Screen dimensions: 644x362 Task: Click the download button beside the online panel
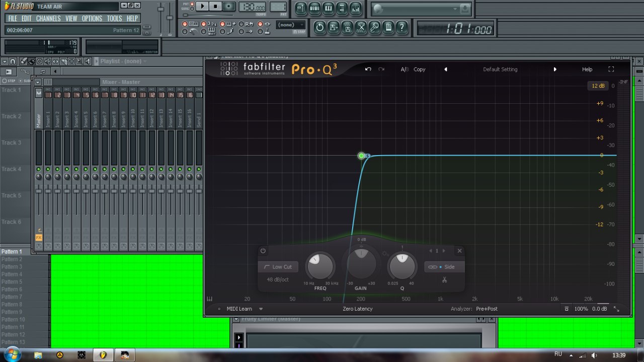click(x=465, y=9)
